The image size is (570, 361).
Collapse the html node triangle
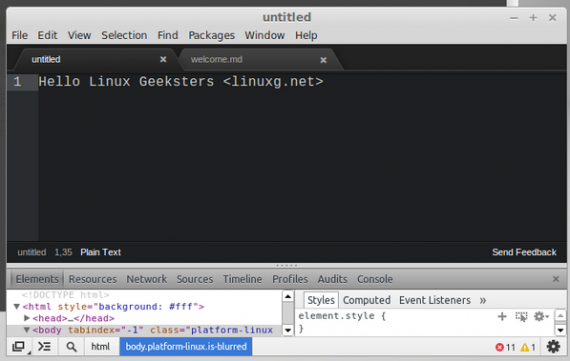point(16,306)
